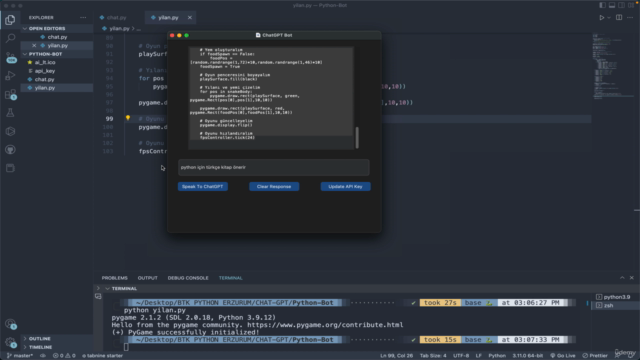
Task: Click the Update API Key button
Action: pyautogui.click(x=345, y=187)
